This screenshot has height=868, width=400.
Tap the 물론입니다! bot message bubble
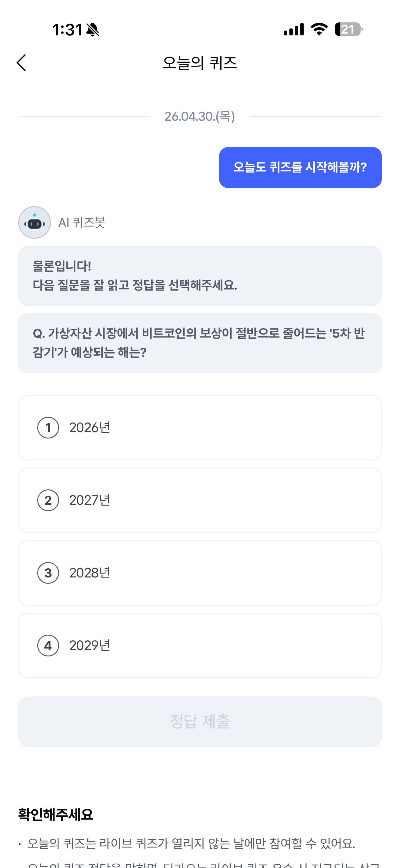200,276
